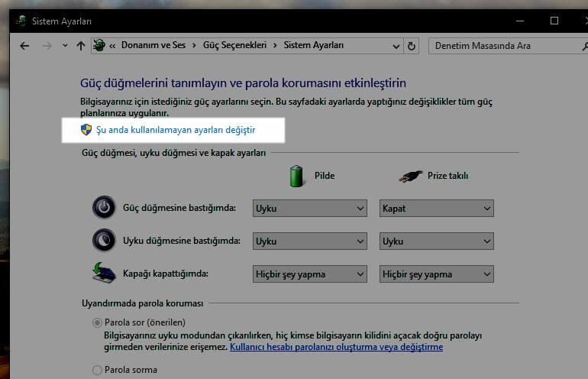Expand the address bar history dropdown
Screen dimensions: 588x379
coord(396,46)
